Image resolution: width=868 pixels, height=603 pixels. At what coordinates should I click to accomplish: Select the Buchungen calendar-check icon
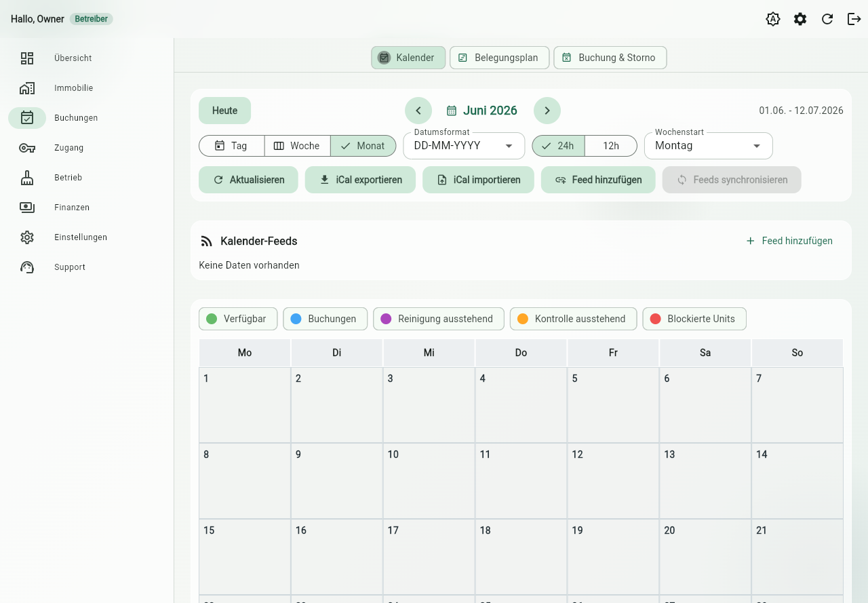27,118
